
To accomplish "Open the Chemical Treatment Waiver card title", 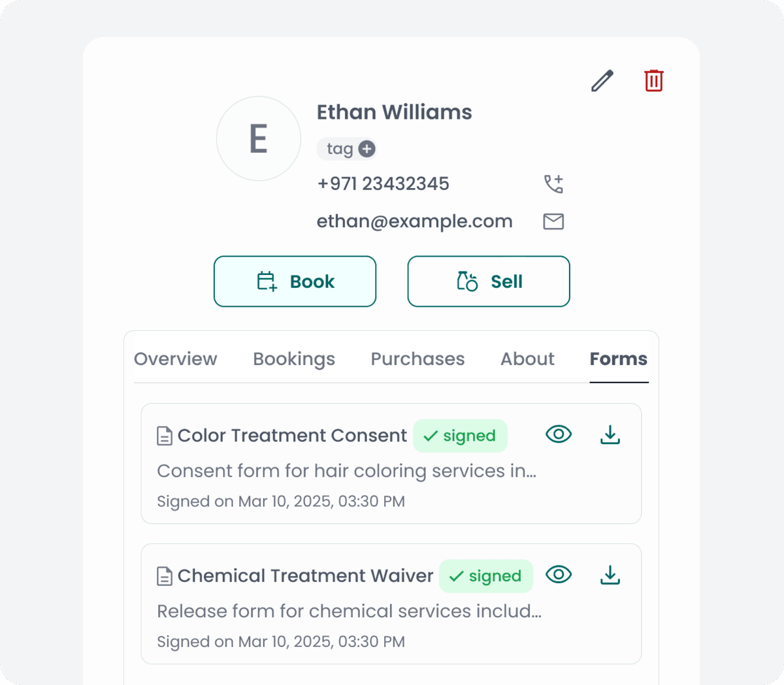I will (x=305, y=576).
